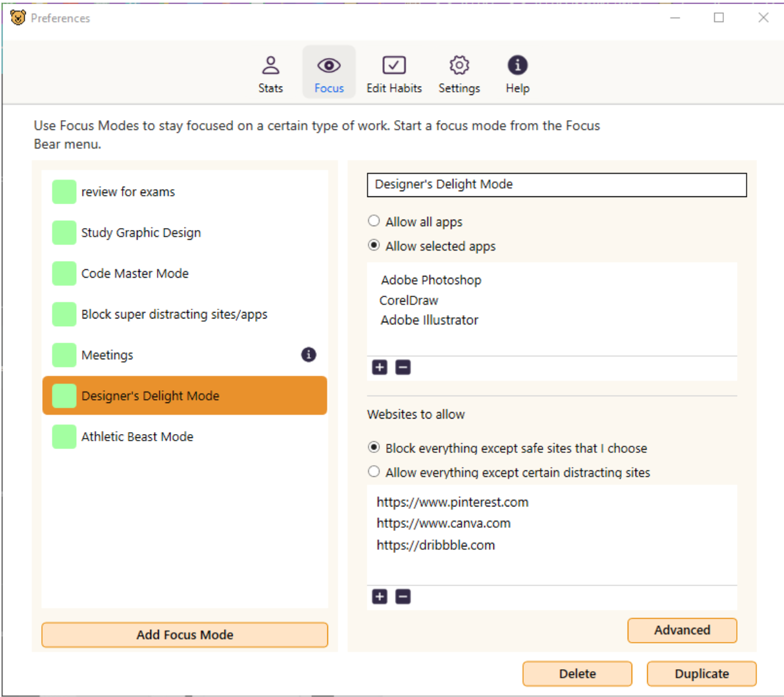784x697 pixels.
Task: Click the green swatch of Athletic Beast Mode
Action: coord(64,437)
